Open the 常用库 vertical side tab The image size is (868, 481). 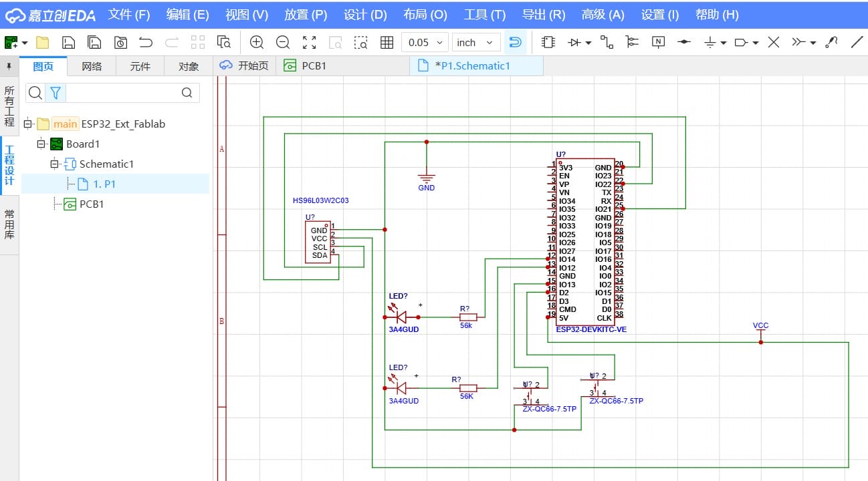9,224
